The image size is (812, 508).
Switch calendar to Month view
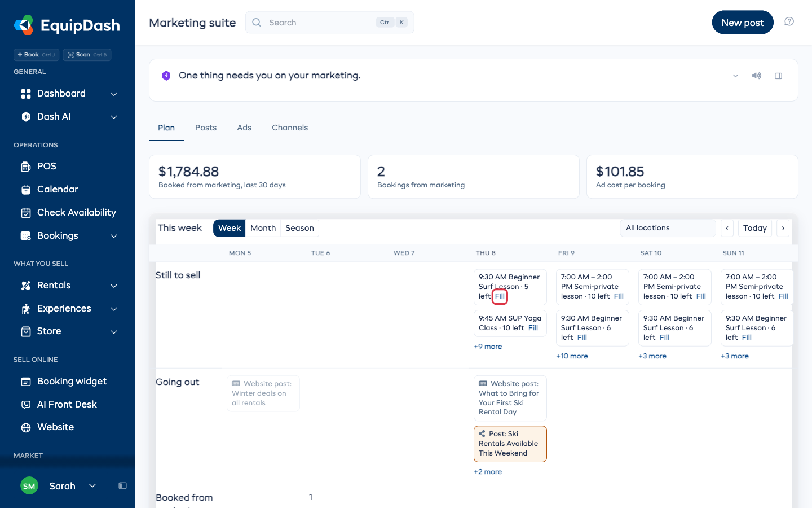point(263,228)
